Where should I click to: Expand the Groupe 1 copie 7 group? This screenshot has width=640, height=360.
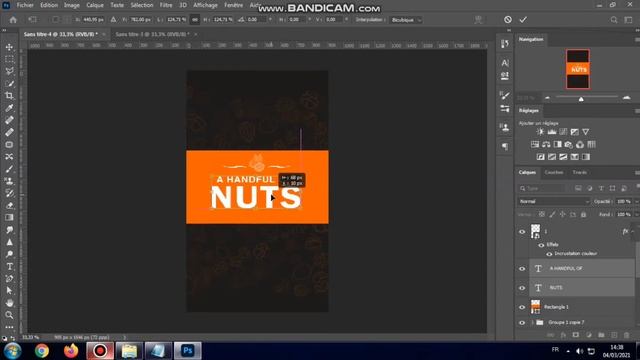(x=532, y=322)
